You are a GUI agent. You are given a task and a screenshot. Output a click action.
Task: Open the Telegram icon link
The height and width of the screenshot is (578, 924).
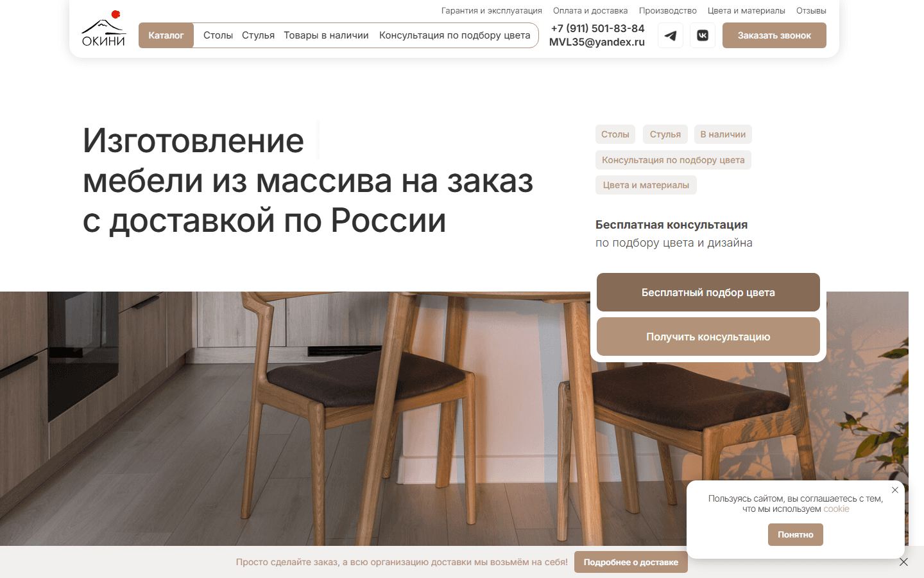click(671, 35)
